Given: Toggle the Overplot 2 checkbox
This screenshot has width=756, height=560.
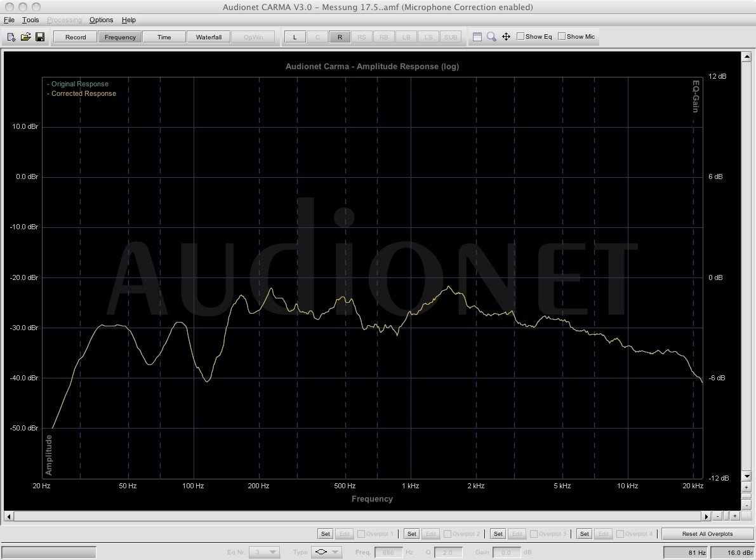Looking at the screenshot, I should [x=447, y=534].
